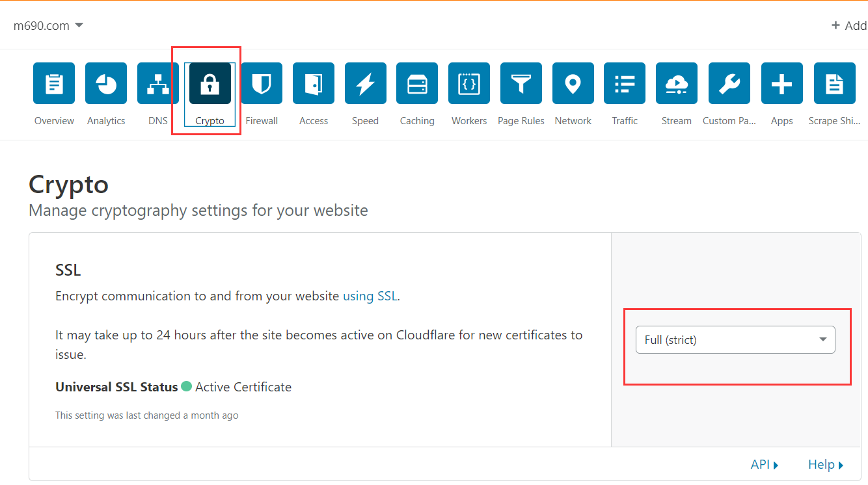
Task: Follow the 'using SSL' link
Action: coord(370,296)
